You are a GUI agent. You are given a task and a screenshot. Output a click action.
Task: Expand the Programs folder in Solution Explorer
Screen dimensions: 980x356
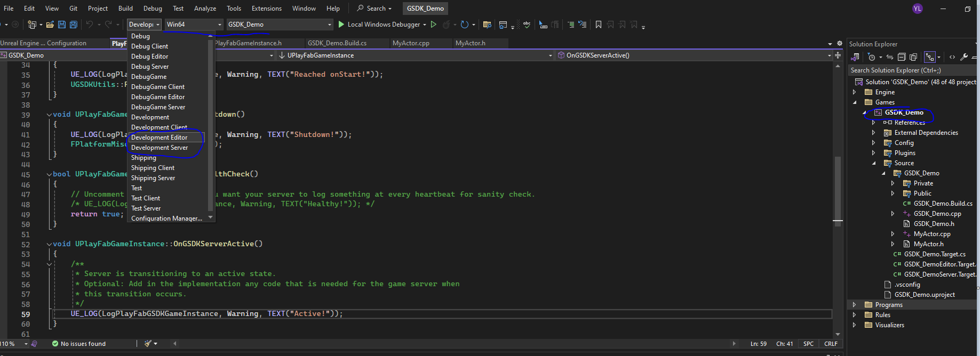click(855, 305)
